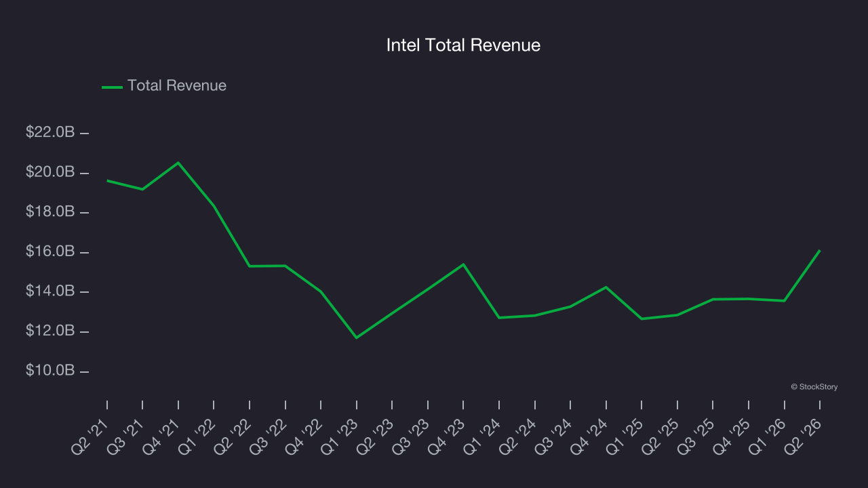Click the chart title Intel Total Revenue
Image resolution: width=868 pixels, height=488 pixels.
click(x=463, y=45)
